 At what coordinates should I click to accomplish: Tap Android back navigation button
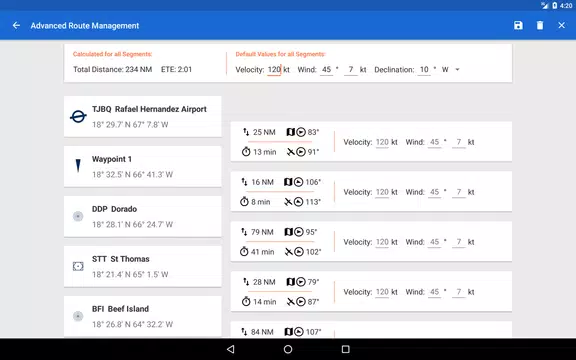[230, 349]
